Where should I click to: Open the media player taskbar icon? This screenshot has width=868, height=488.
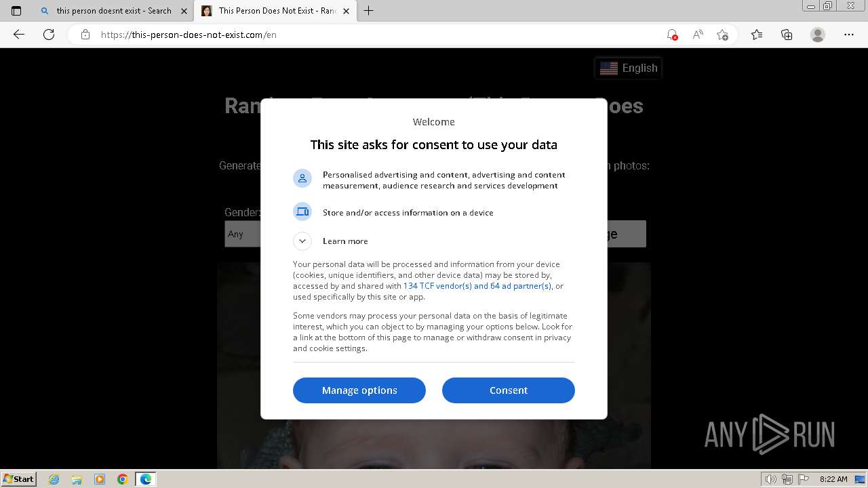tap(100, 479)
